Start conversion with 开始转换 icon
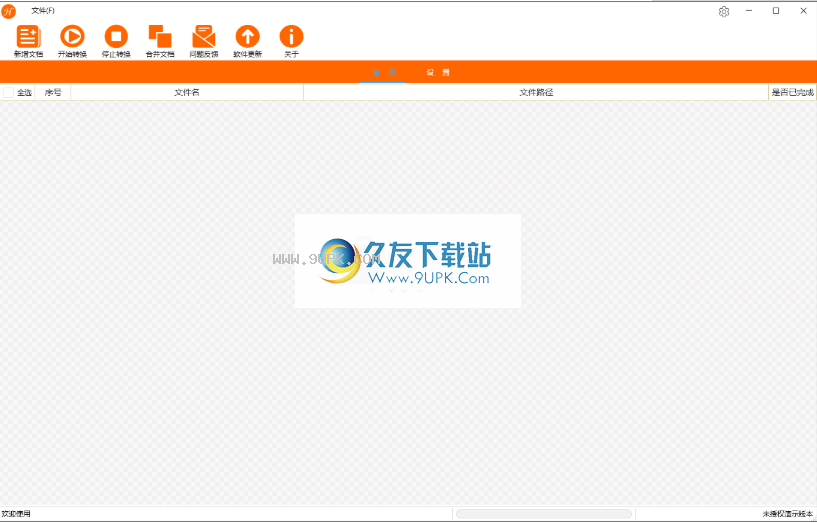This screenshot has height=523, width=817. click(72, 37)
